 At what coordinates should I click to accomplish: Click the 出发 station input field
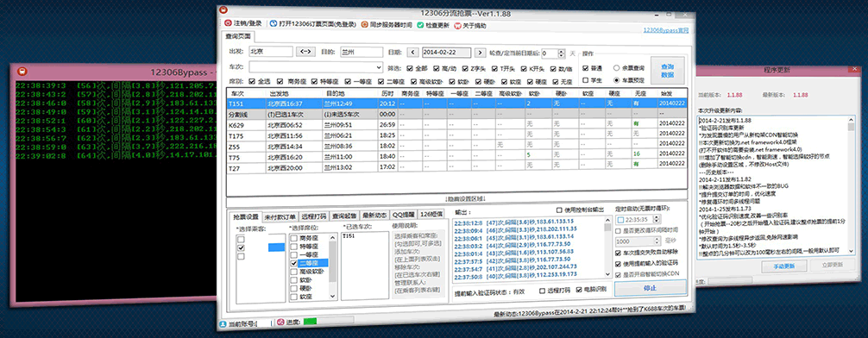(x=270, y=52)
